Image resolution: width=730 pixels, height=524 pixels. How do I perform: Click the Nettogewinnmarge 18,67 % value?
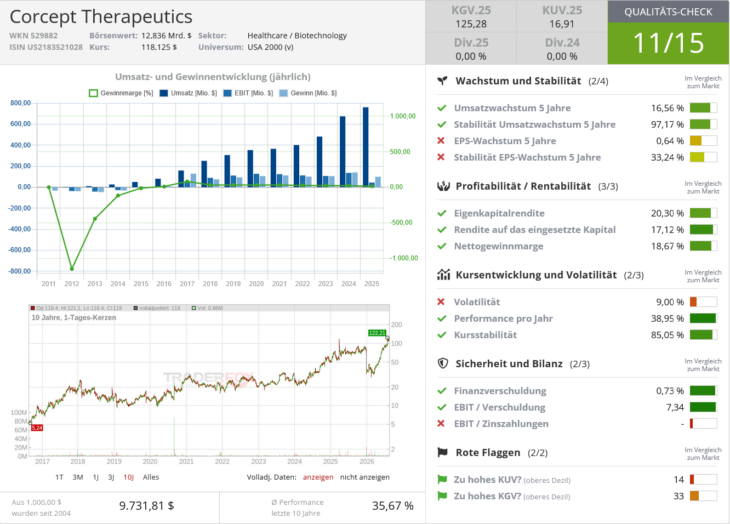[x=667, y=246]
